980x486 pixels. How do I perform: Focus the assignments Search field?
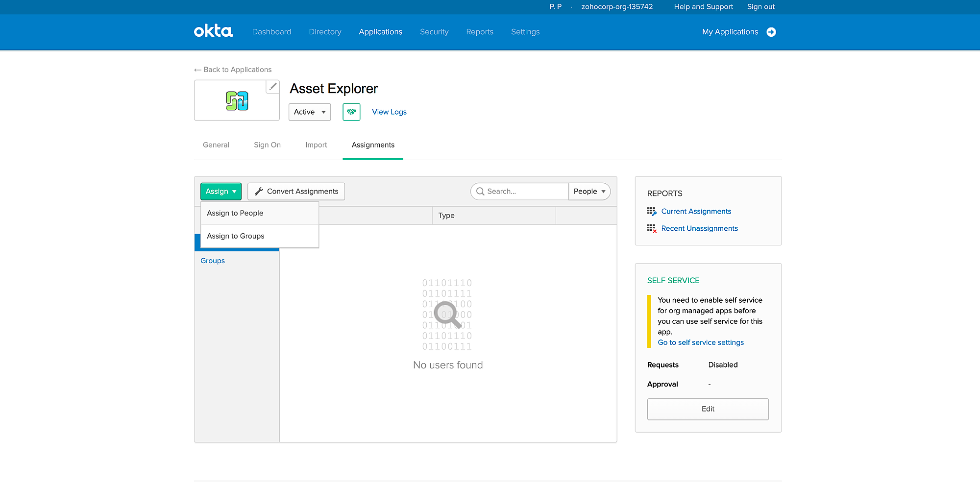(524, 192)
